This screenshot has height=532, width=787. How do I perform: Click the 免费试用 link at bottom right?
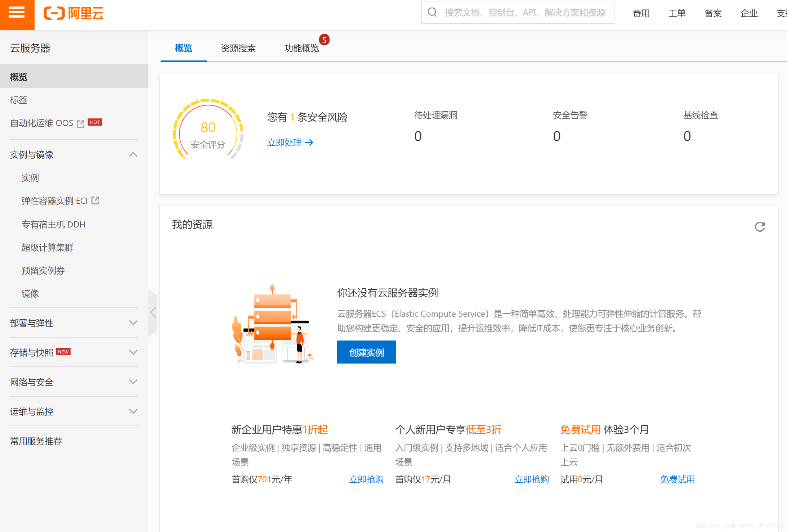pos(677,479)
